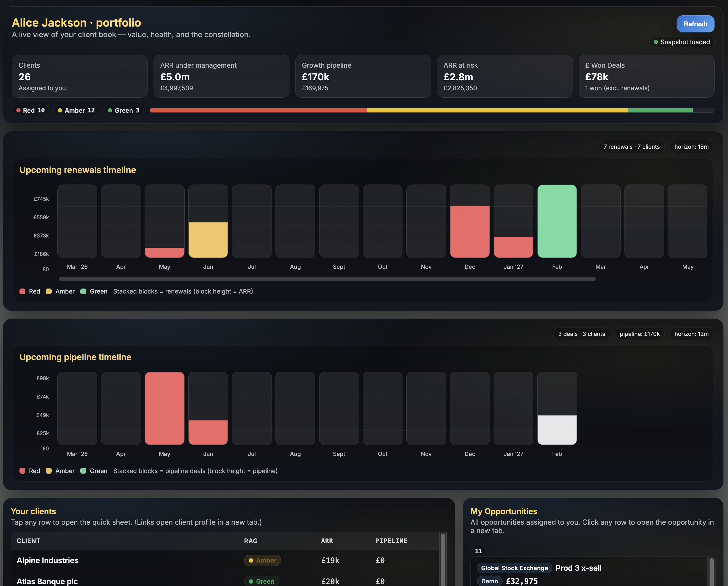The image size is (728, 586).
Task: Click the Amber RAG badge for Alpine Industries
Action: click(262, 560)
